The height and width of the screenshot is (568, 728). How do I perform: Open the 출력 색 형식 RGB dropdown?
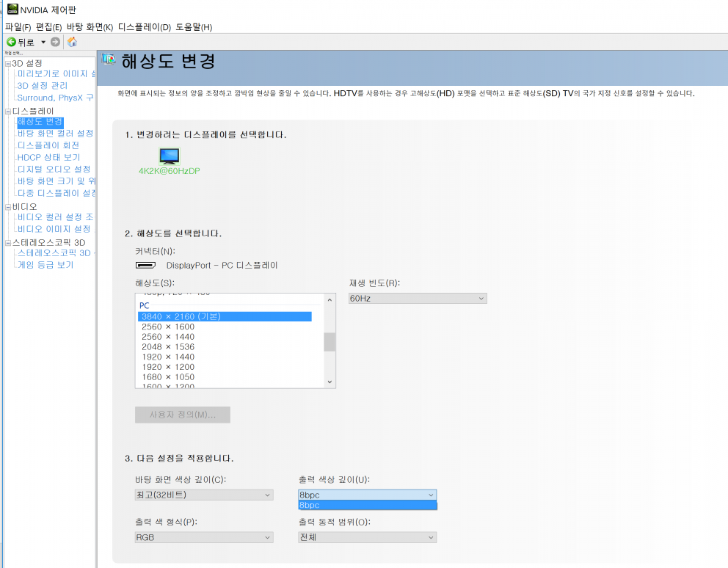204,537
